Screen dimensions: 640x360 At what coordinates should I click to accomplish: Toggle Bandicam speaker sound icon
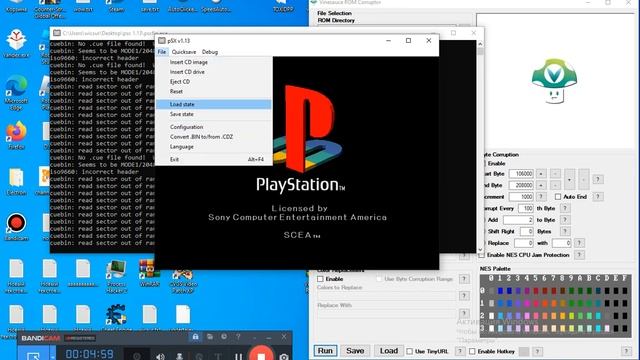(160, 356)
